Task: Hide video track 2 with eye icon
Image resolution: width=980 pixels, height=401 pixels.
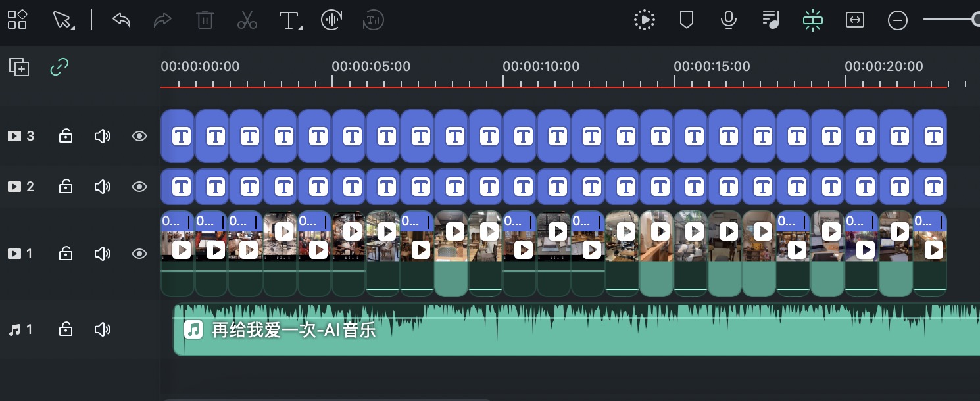Action: point(139,187)
